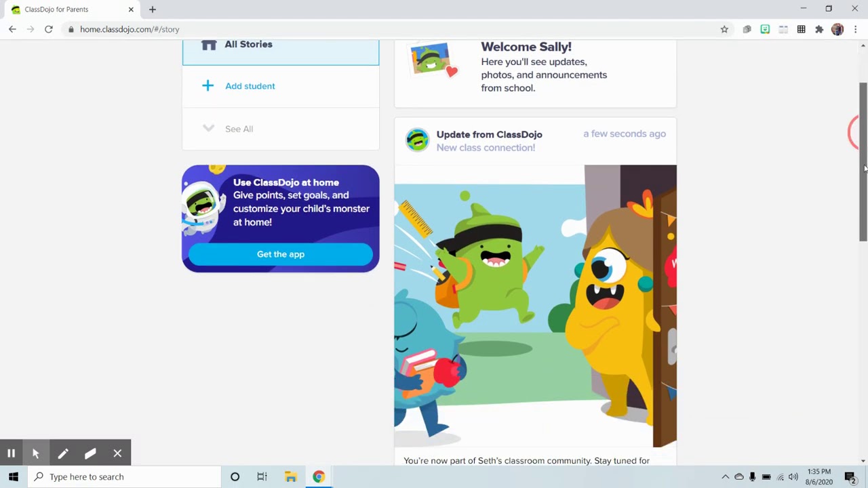Viewport: 868px width, 488px height.
Task: Click the ClassDojo avatar on the update post
Action: point(417,140)
